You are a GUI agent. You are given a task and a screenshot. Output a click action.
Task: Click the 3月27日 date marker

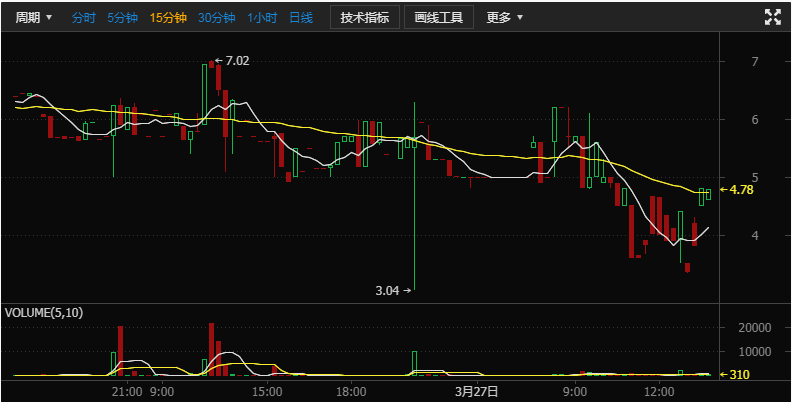[x=476, y=391]
